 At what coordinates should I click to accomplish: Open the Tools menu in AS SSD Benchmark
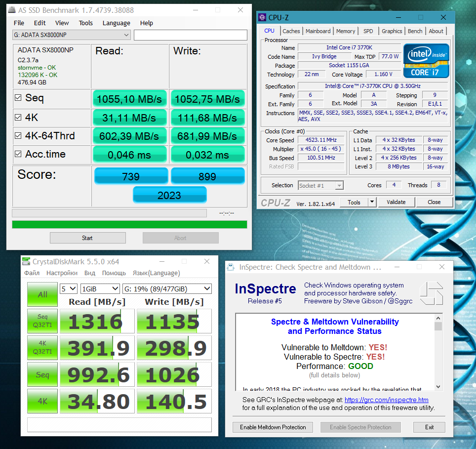[85, 23]
